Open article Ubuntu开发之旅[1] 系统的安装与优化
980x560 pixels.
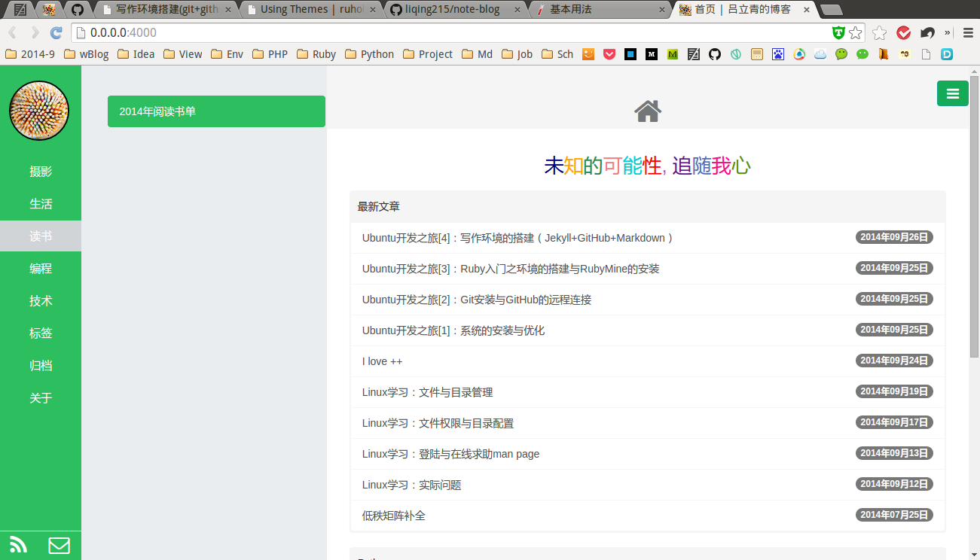click(x=647, y=330)
